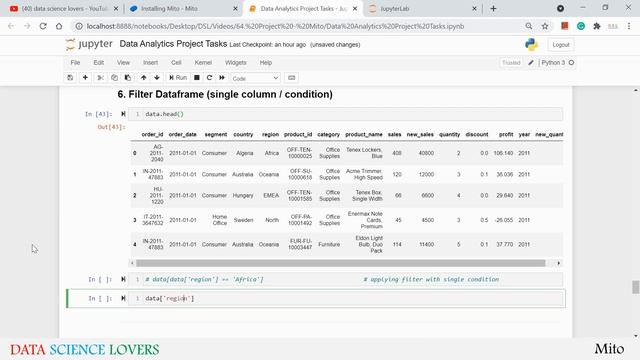Open the command palette keyboard icon

(291, 78)
